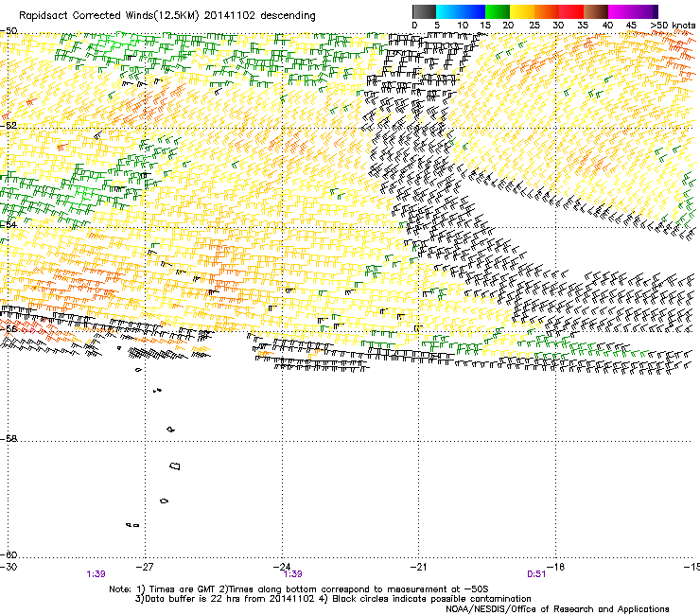The width and height of the screenshot is (700, 615).
Task: Click the purple time stamp 0:51
Action: pos(536,574)
